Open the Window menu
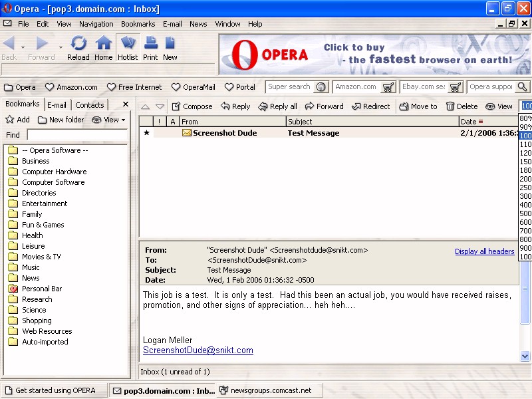 click(x=227, y=24)
